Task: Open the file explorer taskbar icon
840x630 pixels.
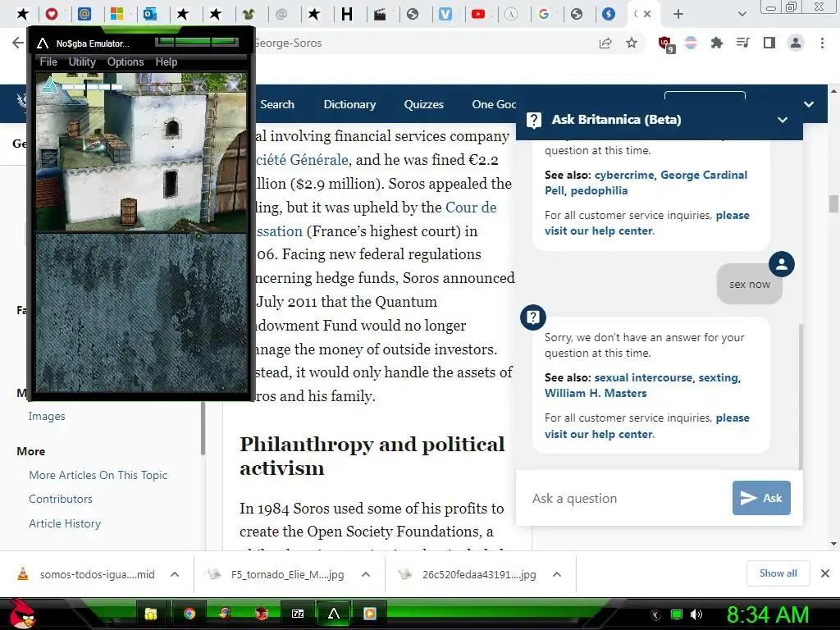Action: pyautogui.click(x=151, y=614)
